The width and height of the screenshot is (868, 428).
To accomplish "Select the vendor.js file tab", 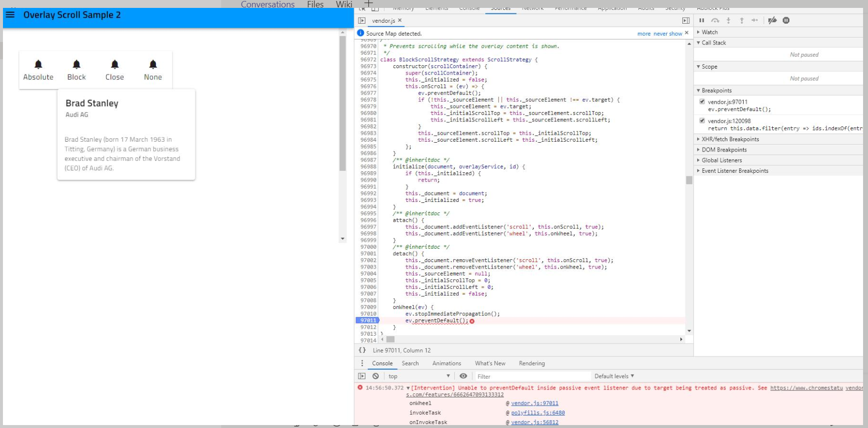I will [383, 21].
